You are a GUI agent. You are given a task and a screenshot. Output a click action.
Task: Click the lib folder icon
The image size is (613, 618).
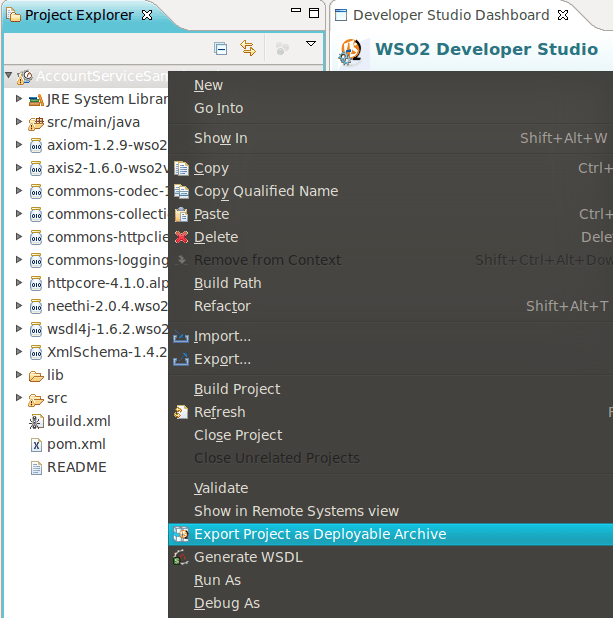point(36,376)
